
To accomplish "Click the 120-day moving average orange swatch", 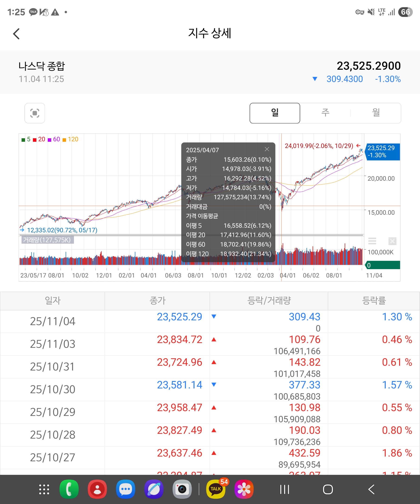I will [64, 140].
